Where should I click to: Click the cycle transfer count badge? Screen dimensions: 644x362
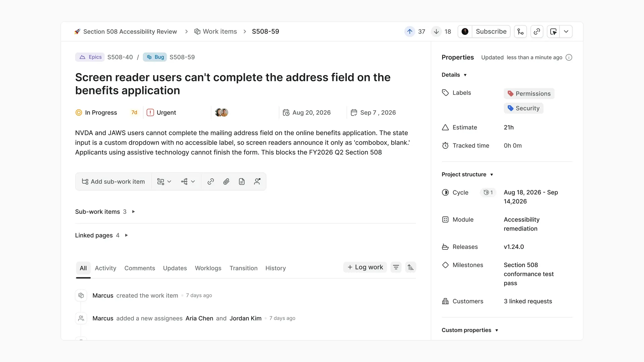coord(488,192)
